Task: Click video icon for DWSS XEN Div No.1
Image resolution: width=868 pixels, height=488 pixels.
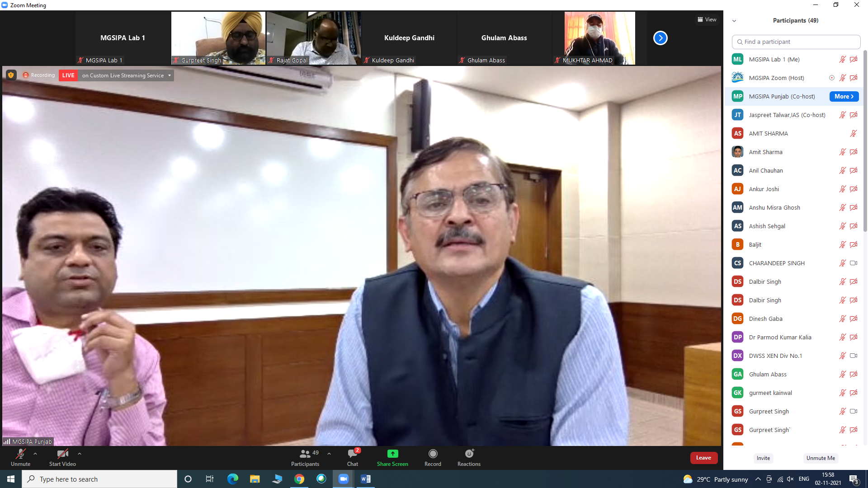Action: click(x=854, y=356)
